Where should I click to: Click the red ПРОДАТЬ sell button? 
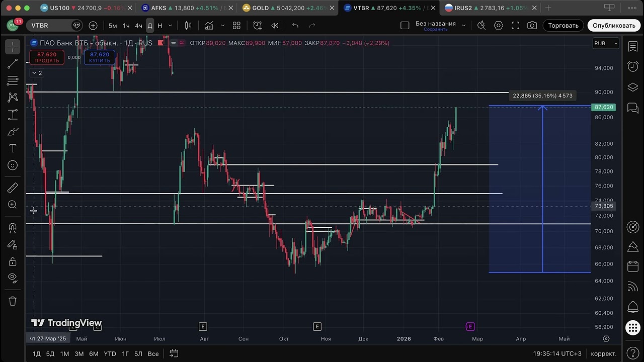coord(47,58)
